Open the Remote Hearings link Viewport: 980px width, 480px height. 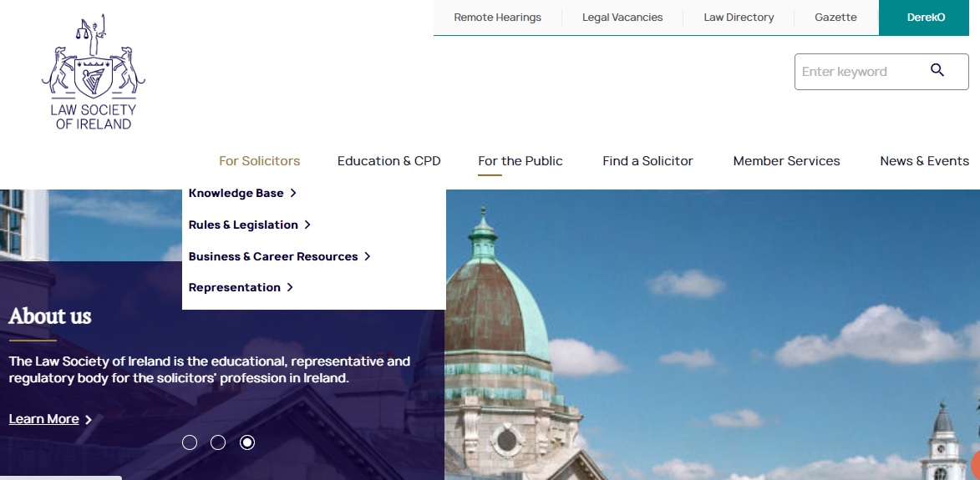[x=497, y=18]
